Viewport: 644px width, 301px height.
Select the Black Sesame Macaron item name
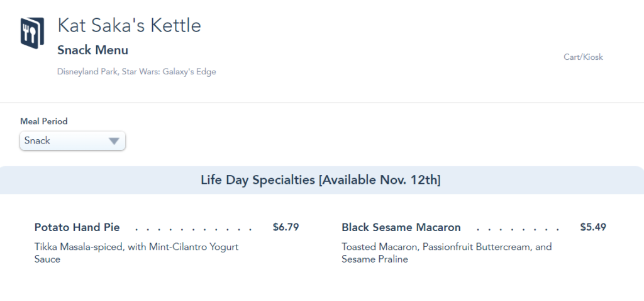coord(401,227)
